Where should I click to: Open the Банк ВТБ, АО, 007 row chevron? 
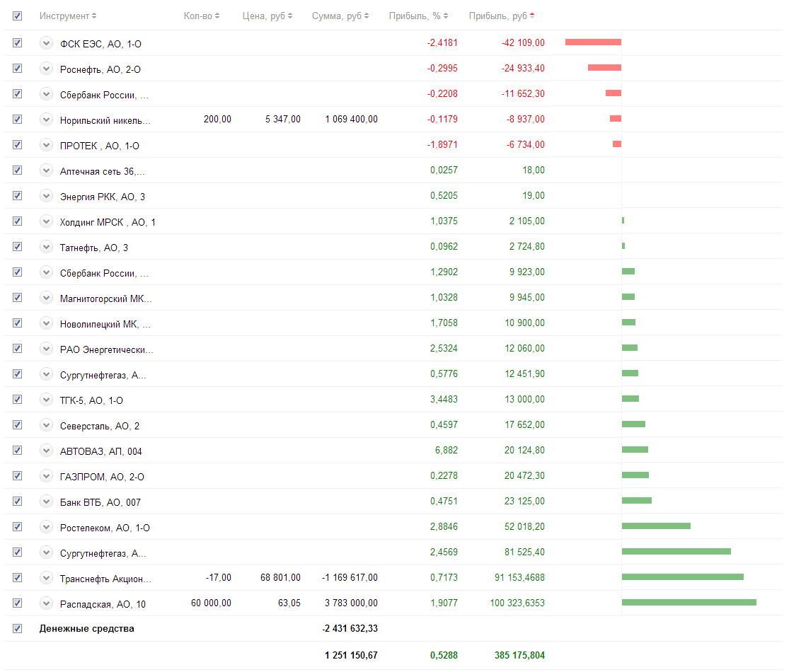tap(47, 502)
